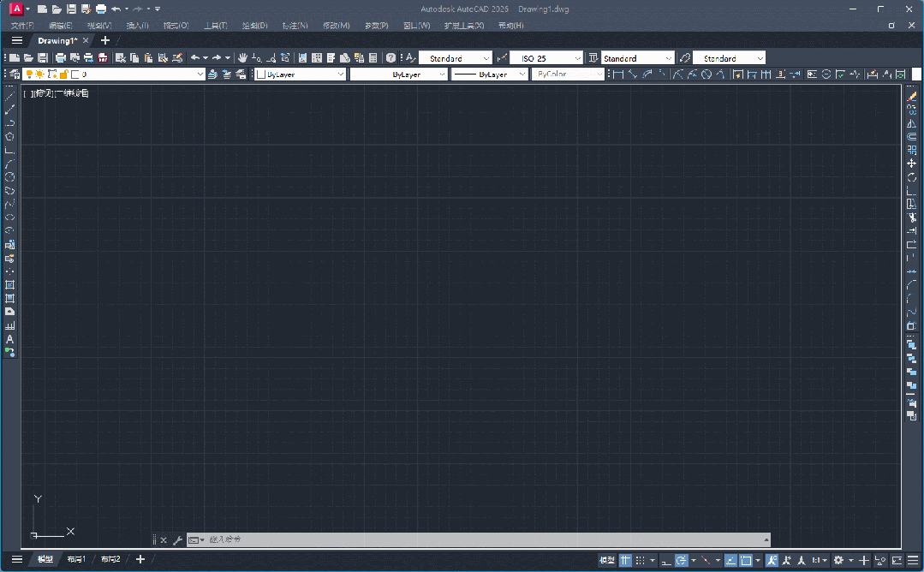Image resolution: width=924 pixels, height=572 pixels.
Task: Select the Rotate tool in modify toolbar
Action: (x=912, y=176)
